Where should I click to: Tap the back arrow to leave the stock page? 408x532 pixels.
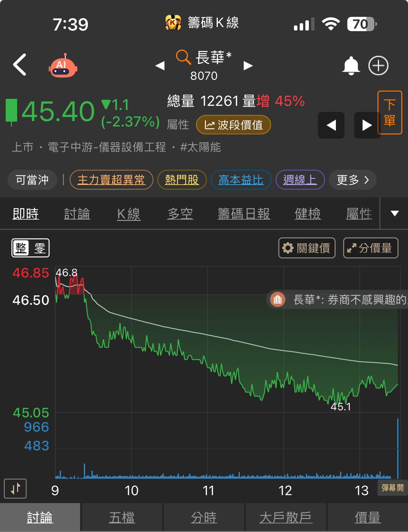(x=20, y=65)
